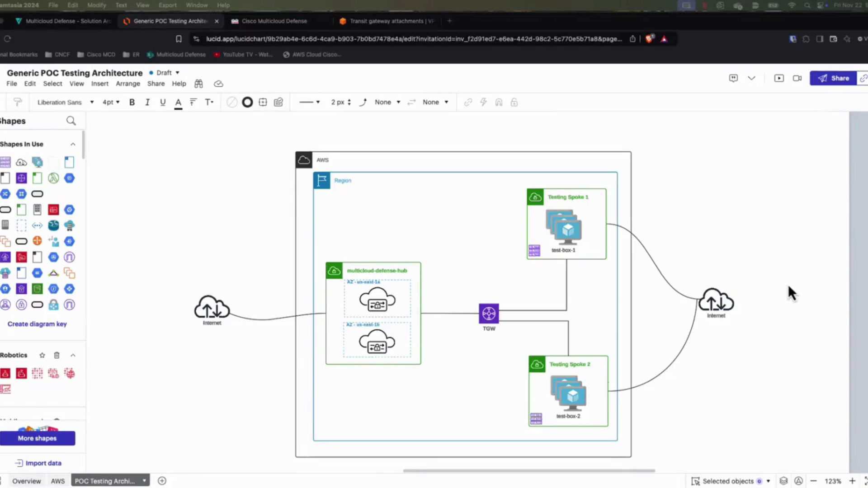The width and height of the screenshot is (868, 488).
Task: Add a new page with plus icon
Action: click(x=162, y=481)
